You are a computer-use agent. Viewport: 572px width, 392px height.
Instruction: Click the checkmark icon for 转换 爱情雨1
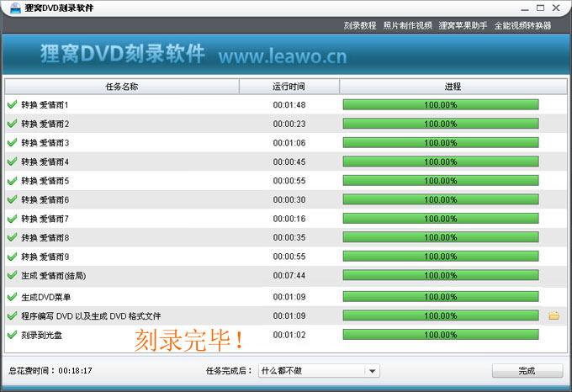13,104
